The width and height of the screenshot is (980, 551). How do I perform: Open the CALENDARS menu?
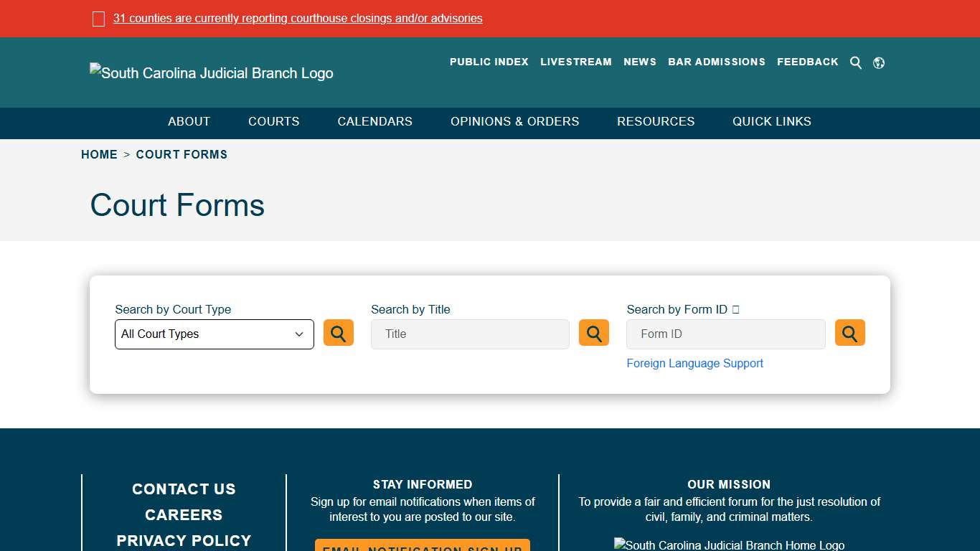coord(374,122)
